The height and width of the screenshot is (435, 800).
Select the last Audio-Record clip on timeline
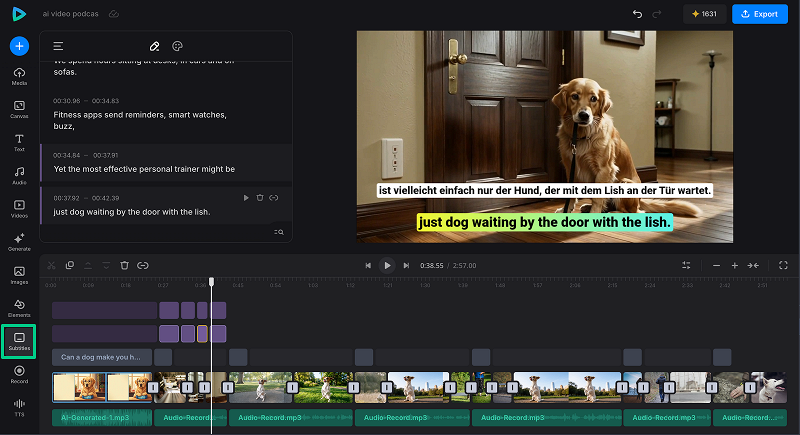[749, 418]
